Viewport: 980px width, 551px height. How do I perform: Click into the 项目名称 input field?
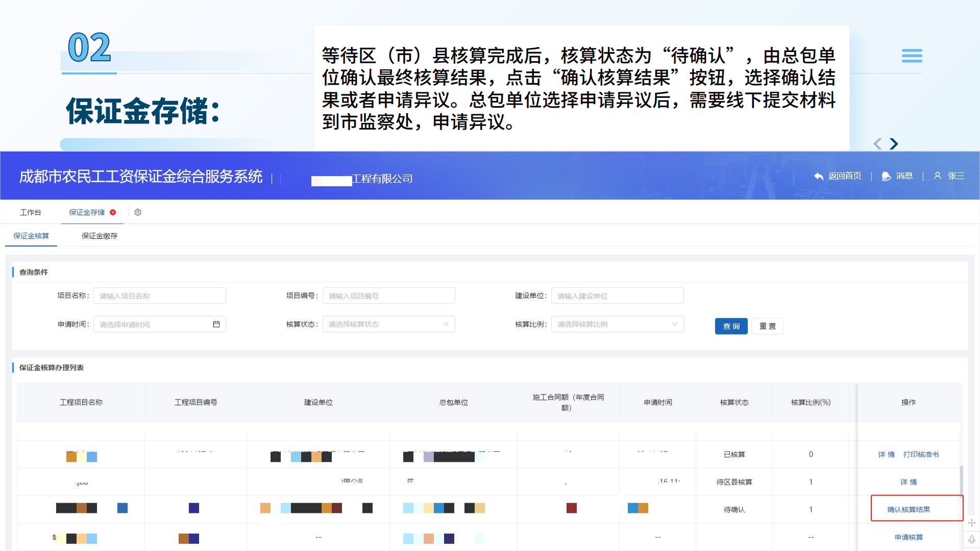(x=159, y=295)
